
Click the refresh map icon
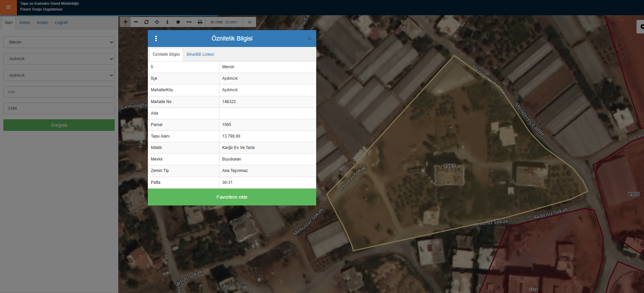(x=146, y=22)
